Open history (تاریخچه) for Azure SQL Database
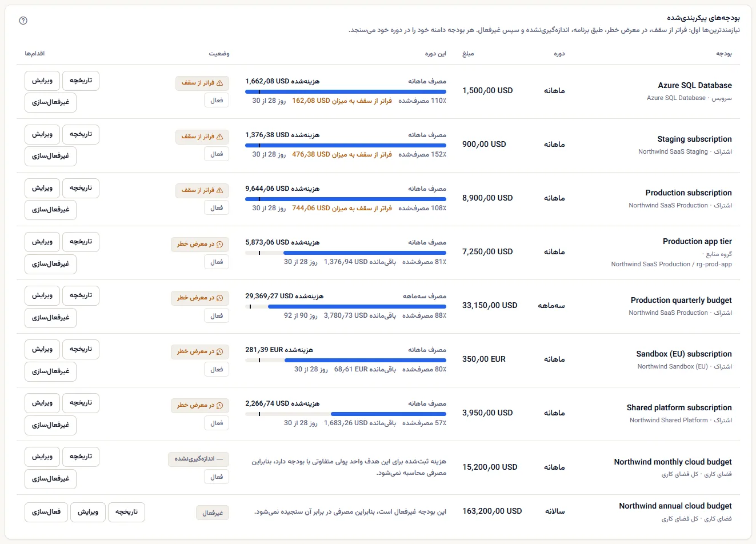Screen dimensions: 756x544 [x=81, y=81]
